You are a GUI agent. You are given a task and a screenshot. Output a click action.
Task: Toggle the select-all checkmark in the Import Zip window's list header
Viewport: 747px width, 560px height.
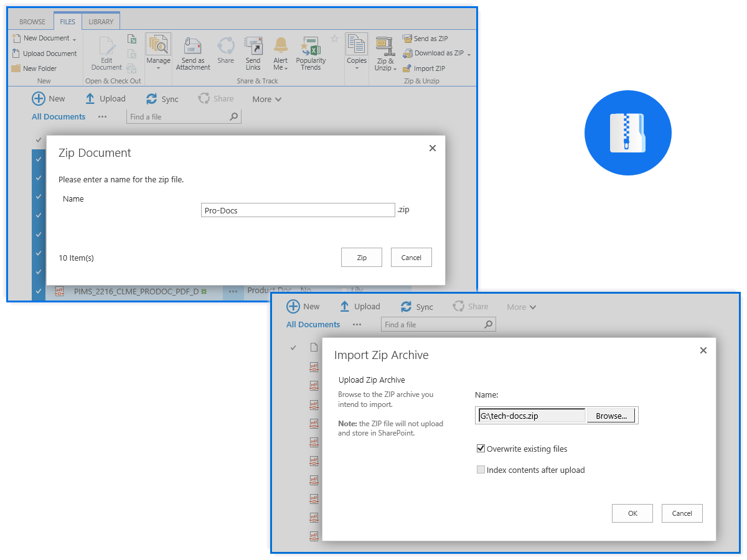(x=293, y=347)
